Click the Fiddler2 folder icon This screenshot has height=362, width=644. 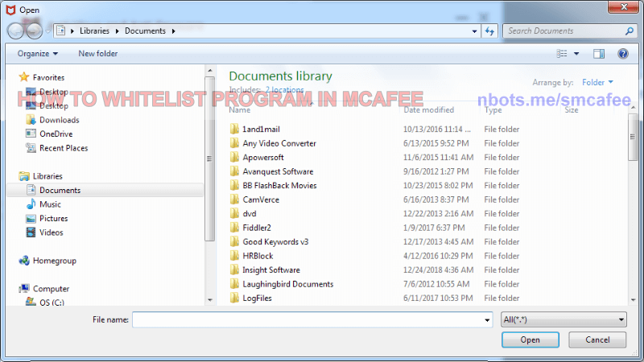click(x=234, y=228)
